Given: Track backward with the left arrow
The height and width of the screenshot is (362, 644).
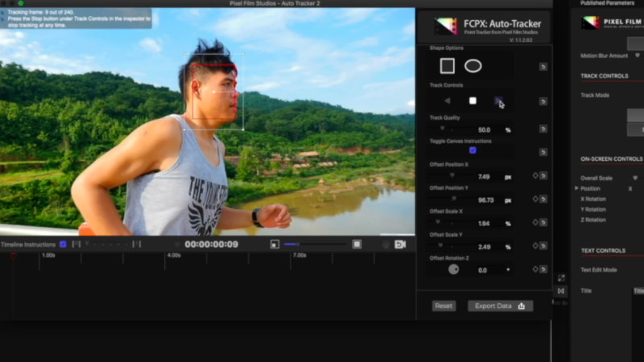Looking at the screenshot, I should coord(447,101).
